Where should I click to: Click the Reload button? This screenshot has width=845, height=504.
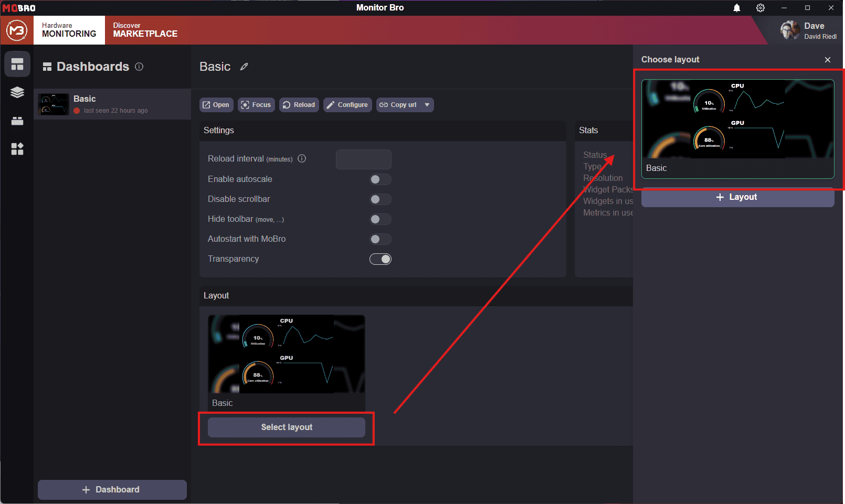[x=299, y=105]
